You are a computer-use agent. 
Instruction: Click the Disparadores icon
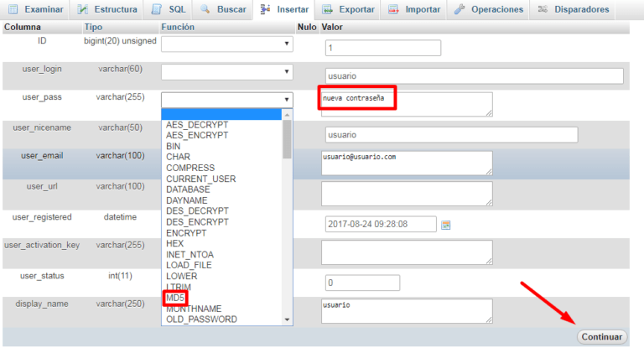point(543,8)
